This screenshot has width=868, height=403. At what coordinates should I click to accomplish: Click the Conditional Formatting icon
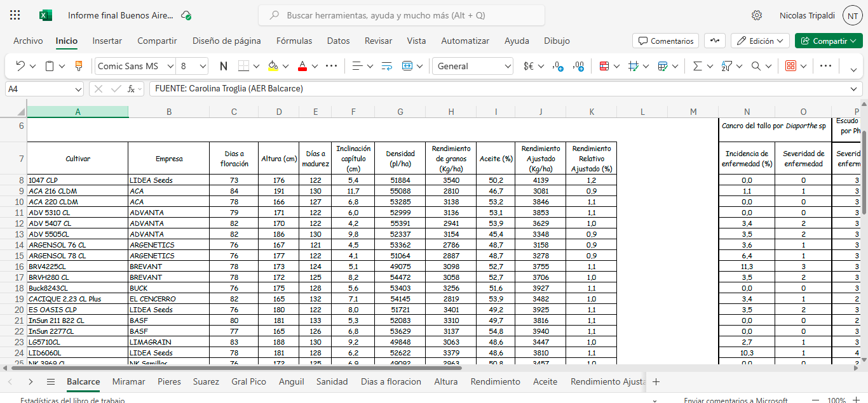[x=604, y=66]
